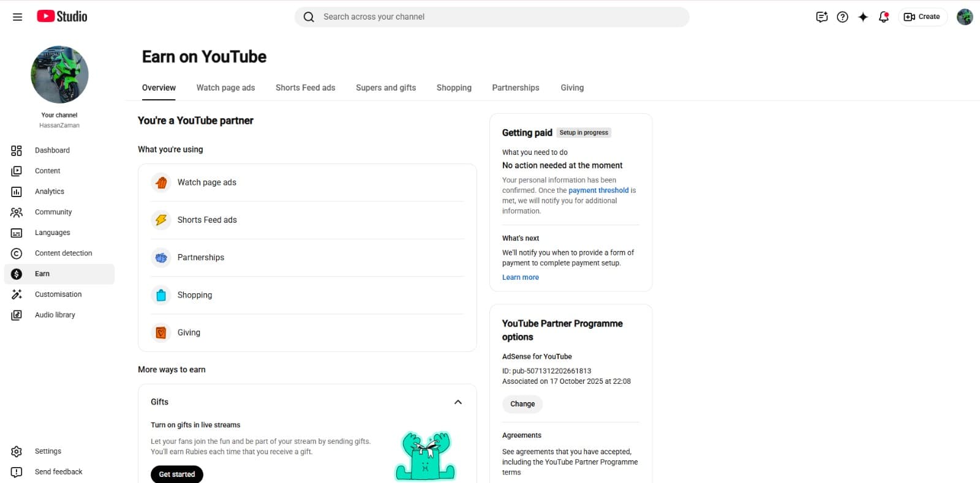Image resolution: width=980 pixels, height=483 pixels.
Task: Open Customisation in the sidebar
Action: [x=59, y=294]
